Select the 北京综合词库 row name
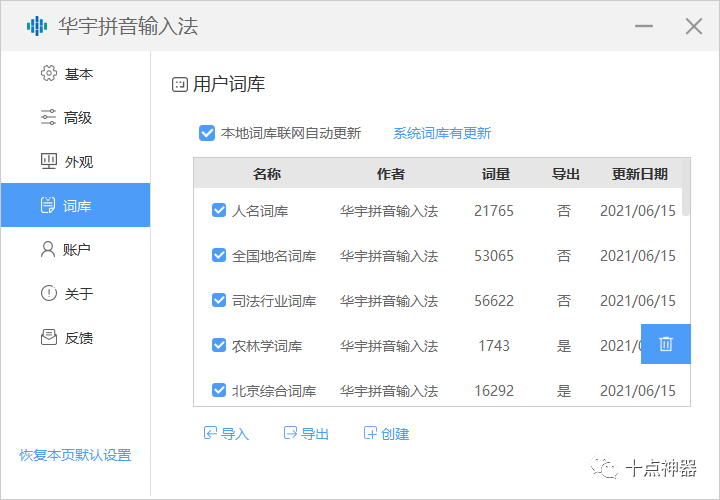Image resolution: width=720 pixels, height=500 pixels. 274,391
